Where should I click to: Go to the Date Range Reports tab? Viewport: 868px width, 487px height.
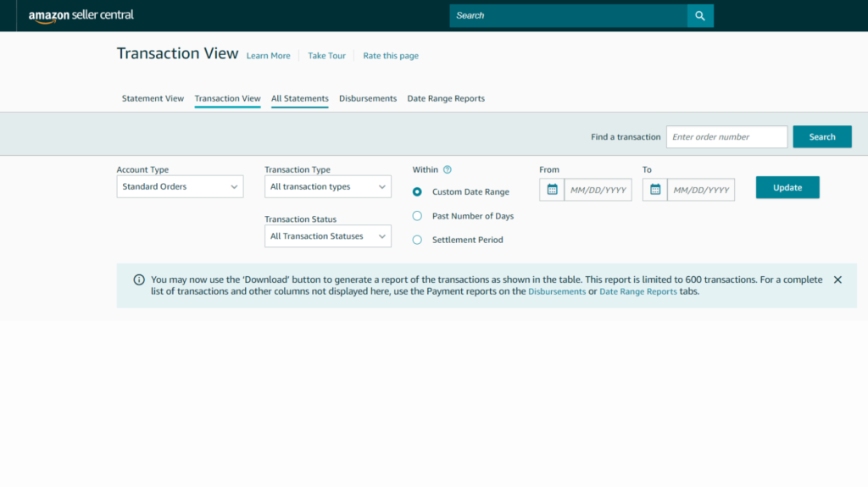(x=446, y=98)
